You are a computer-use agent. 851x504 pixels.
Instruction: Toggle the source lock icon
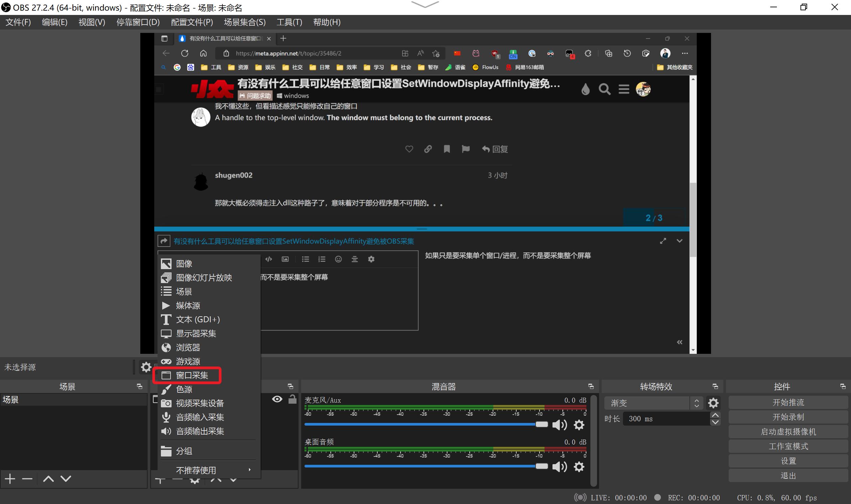click(x=292, y=399)
